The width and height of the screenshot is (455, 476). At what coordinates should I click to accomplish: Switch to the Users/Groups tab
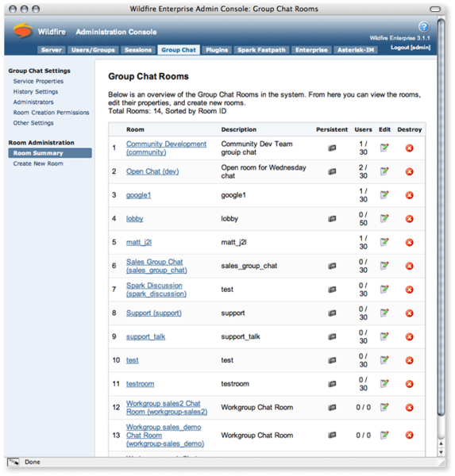point(93,50)
